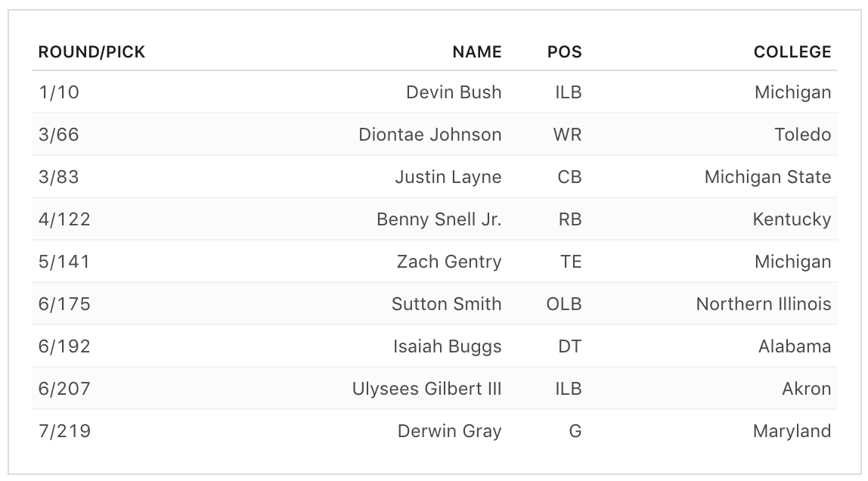Click on Benny Snell Jr.

click(x=439, y=219)
